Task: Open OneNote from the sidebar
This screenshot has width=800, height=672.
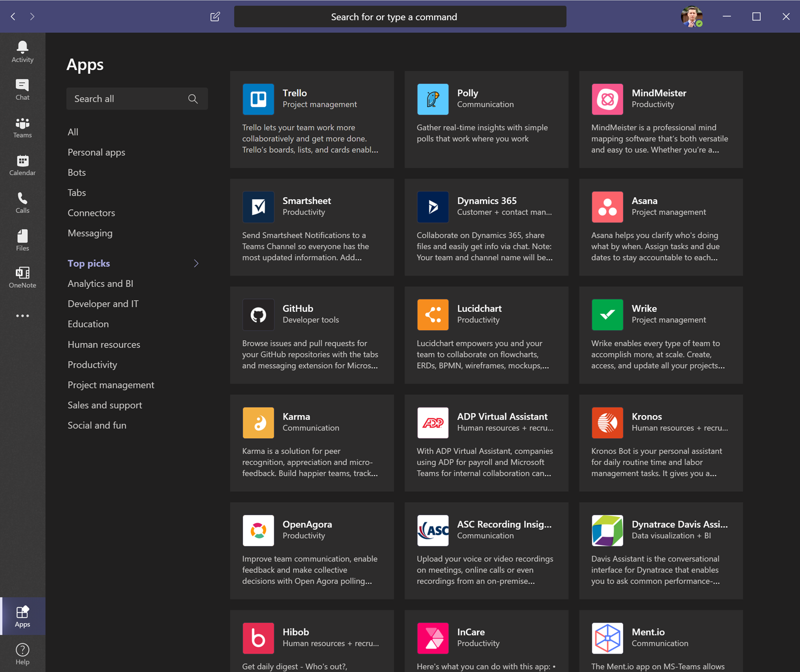Action: pos(22,278)
